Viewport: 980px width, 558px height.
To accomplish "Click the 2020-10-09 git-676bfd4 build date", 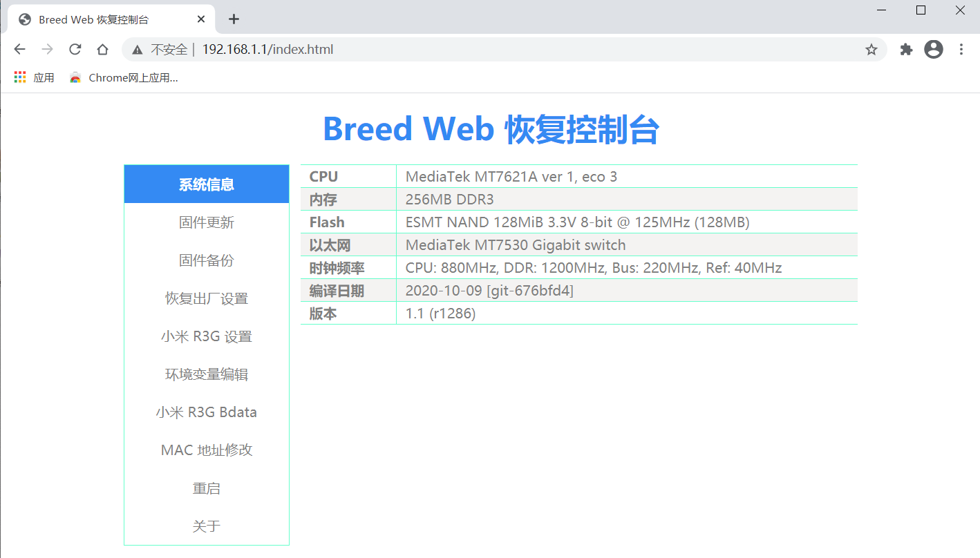I will tap(489, 291).
